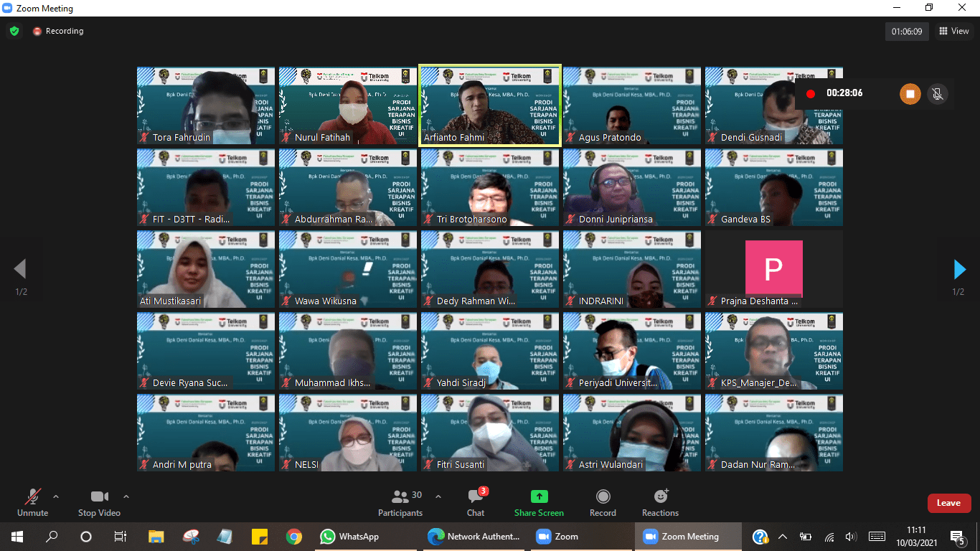This screenshot has height=551, width=980.
Task: Expand audio options arrow next to Unmute
Action: point(56,496)
